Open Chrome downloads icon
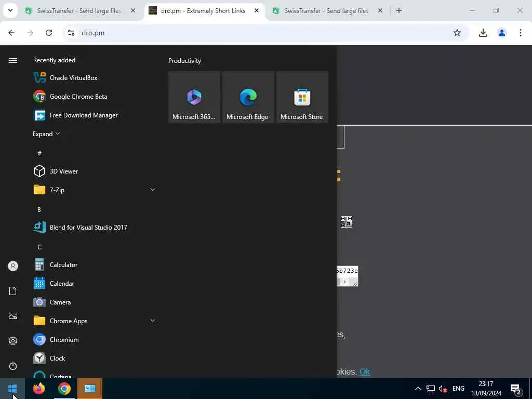The image size is (532, 399). [483, 33]
